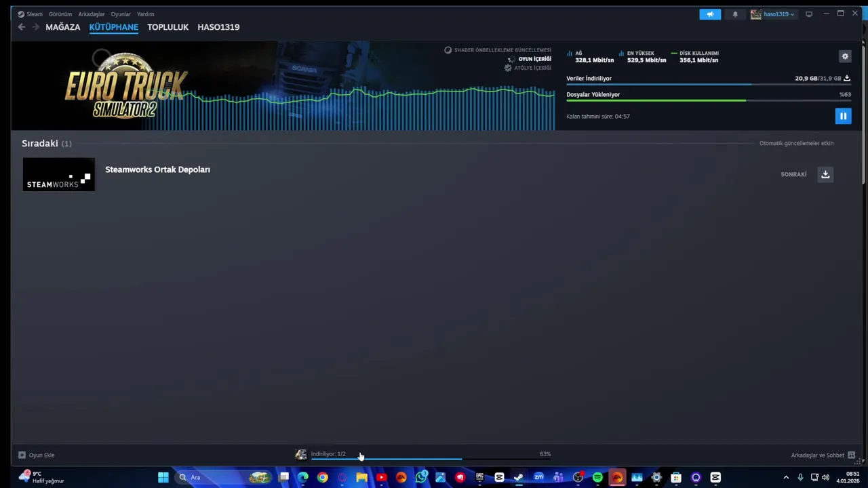Show hidden system tray icons chevron
Screen dimensions: 868x488
(x=786, y=478)
